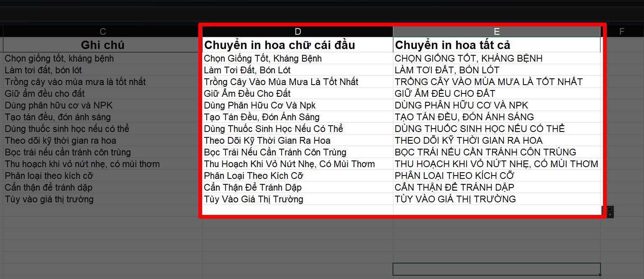Select column D header
The image size is (644, 279).
pos(298,31)
